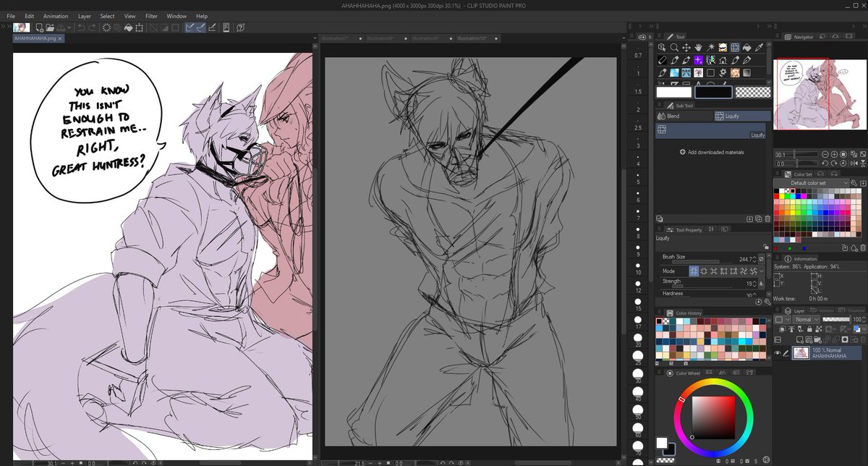The image size is (868, 466).
Task: Click the Fill icon in command bar
Action: point(128,27)
